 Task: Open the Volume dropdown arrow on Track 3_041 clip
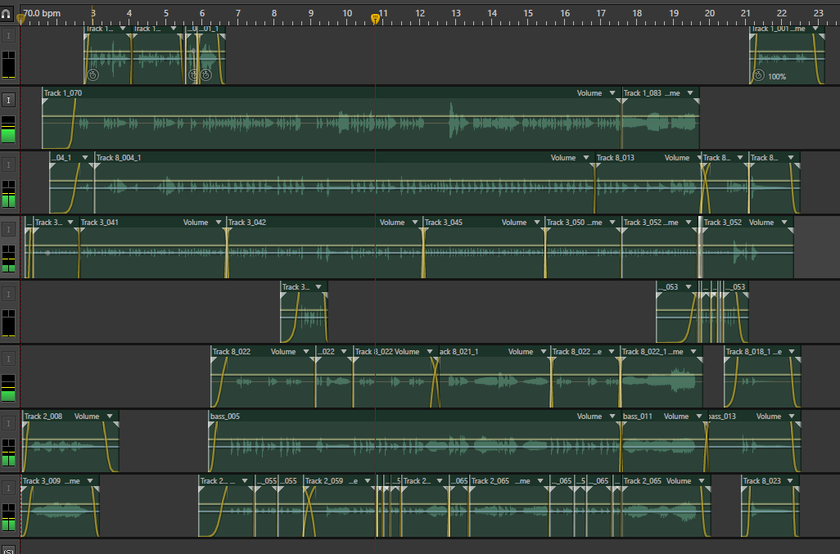click(219, 222)
